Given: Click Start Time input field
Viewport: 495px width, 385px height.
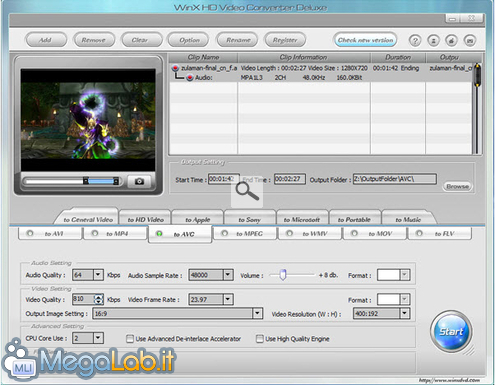Looking at the screenshot, I should click(x=224, y=179).
